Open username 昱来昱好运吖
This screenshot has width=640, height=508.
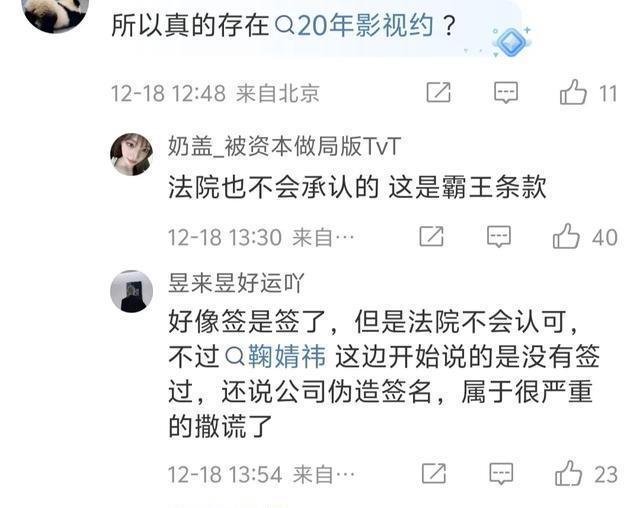236,283
